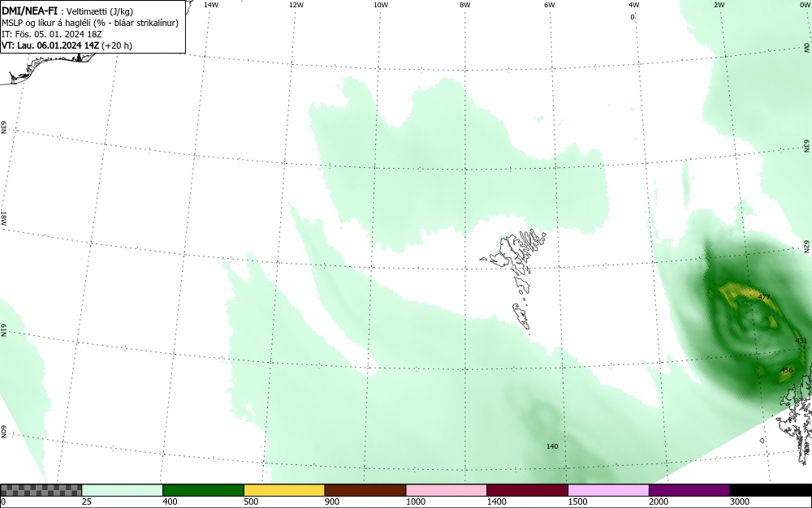Click the legend scale value "25"
The image size is (812, 508).
point(87,502)
